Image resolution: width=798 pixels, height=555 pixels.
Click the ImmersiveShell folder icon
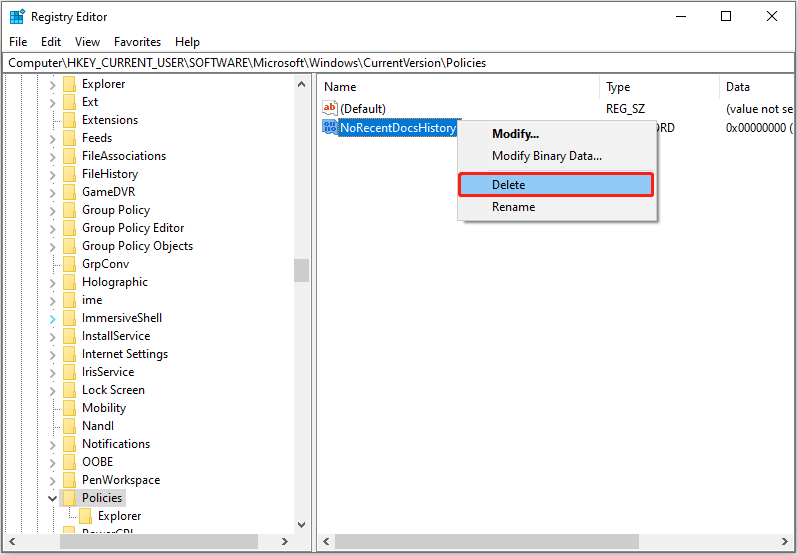[x=69, y=318]
